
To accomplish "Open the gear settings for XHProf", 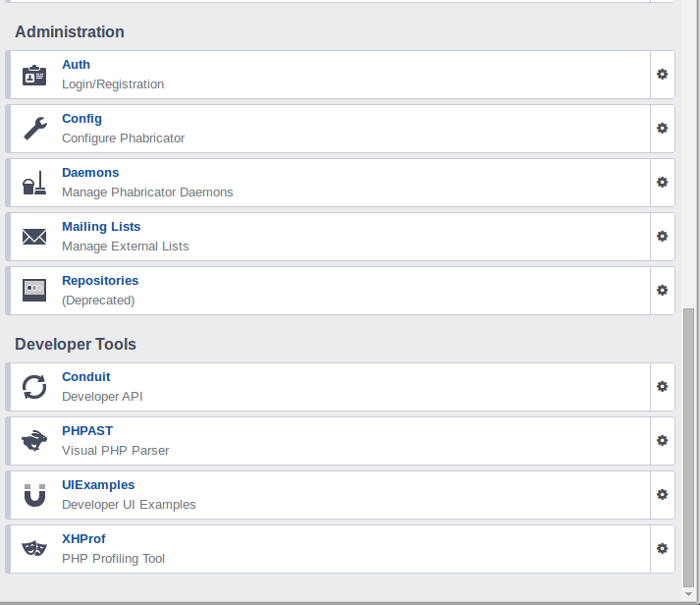I will [x=663, y=549].
